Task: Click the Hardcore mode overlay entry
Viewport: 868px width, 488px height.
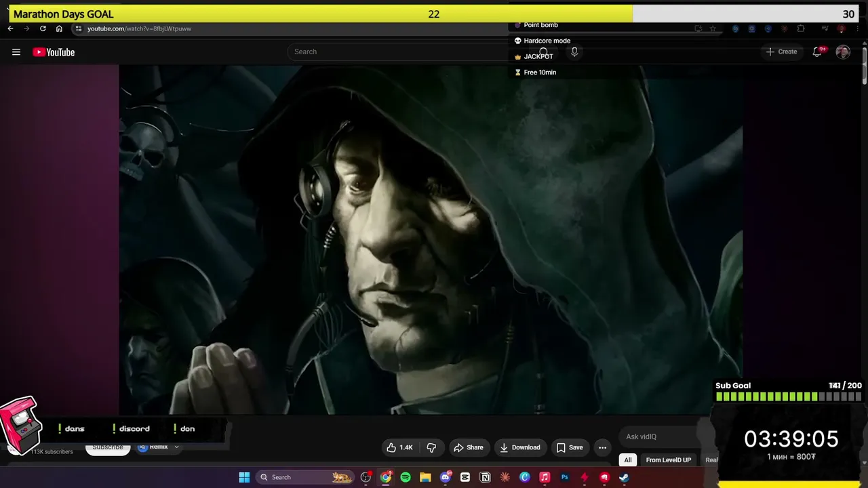Action: (542, 41)
